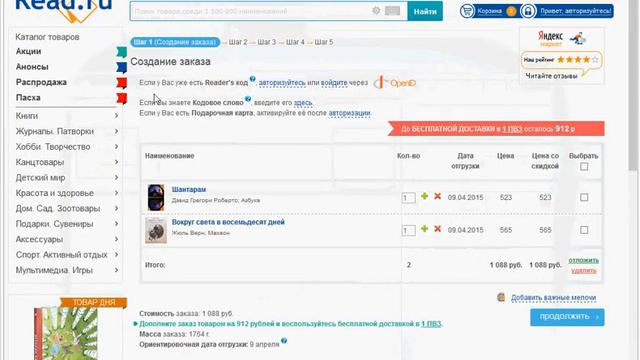Click the Добавить важные мелочи link

coord(553,298)
